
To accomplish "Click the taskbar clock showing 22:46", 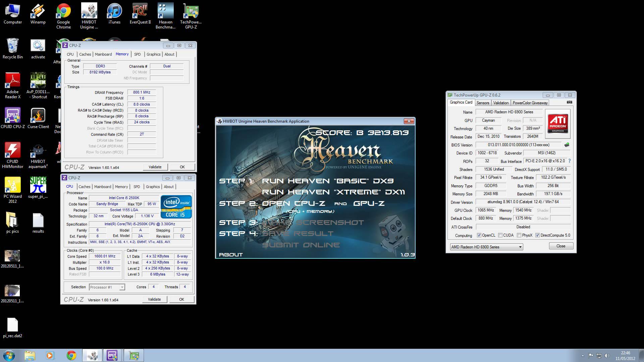I will coord(625,356).
